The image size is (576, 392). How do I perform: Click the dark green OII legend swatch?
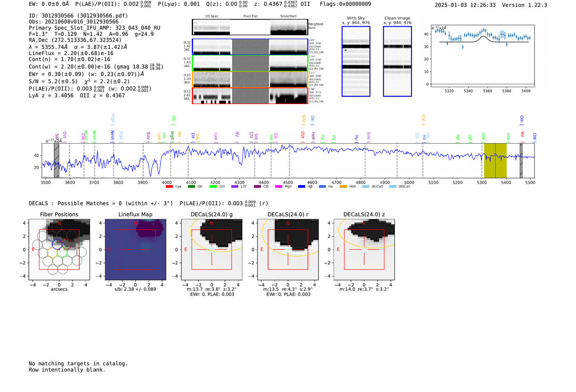[191, 187]
